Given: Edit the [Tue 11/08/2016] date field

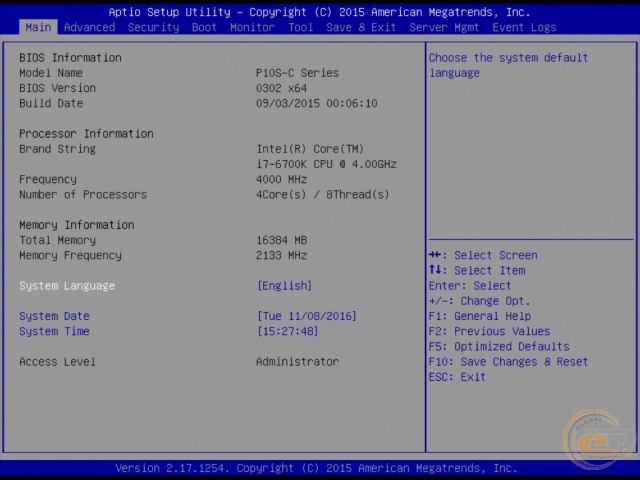Looking at the screenshot, I should pos(307,316).
